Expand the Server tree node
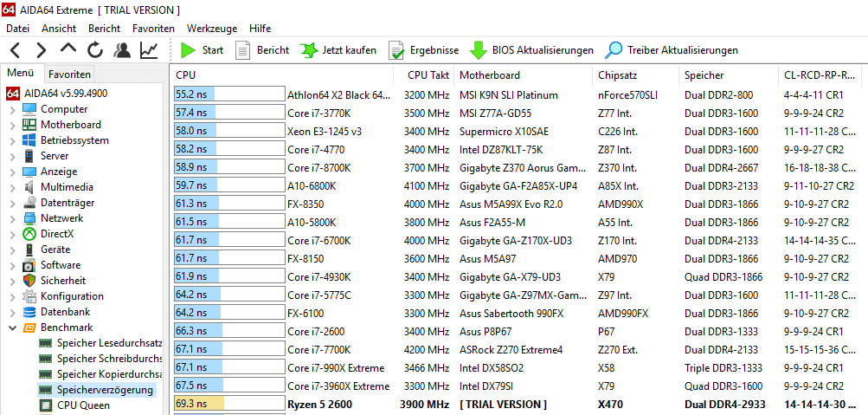 point(13,156)
